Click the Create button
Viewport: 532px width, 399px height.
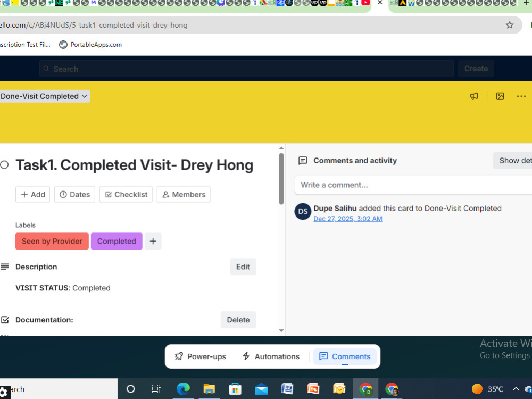tap(476, 69)
